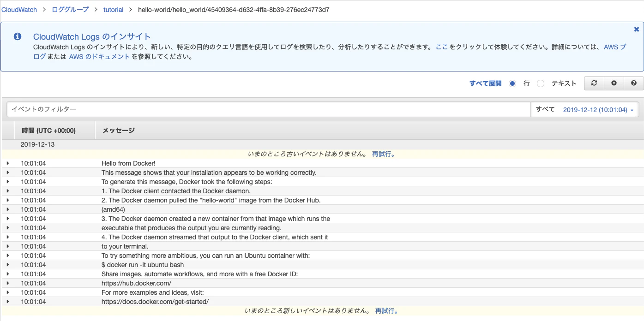Viewport: 644px width, 321px height.
Task: Open the tutorial log group breadcrumb
Action: tap(113, 9)
